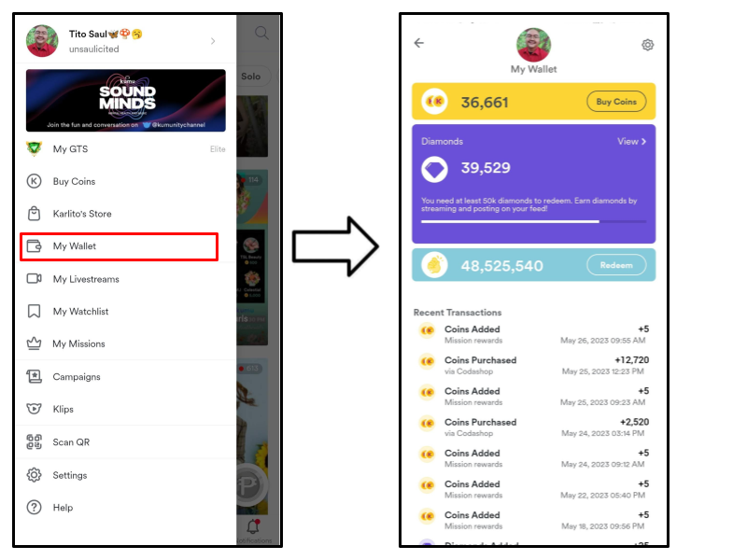Open the notifications bell icon
This screenshot has width=747, height=560.
253,526
